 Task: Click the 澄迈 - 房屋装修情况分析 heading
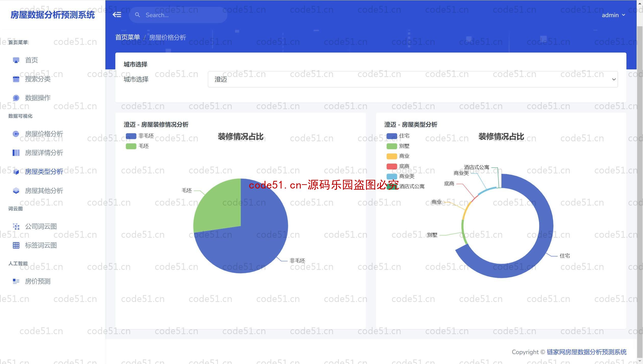click(x=156, y=125)
